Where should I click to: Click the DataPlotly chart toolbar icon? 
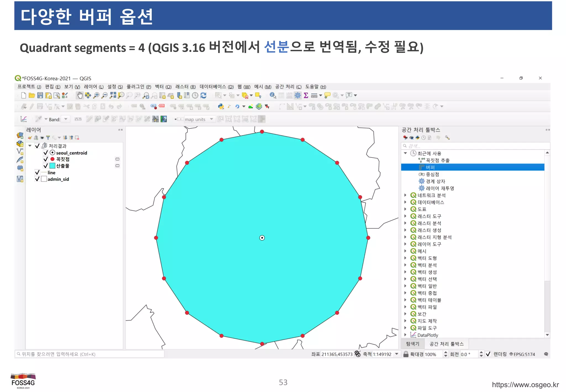point(23,119)
